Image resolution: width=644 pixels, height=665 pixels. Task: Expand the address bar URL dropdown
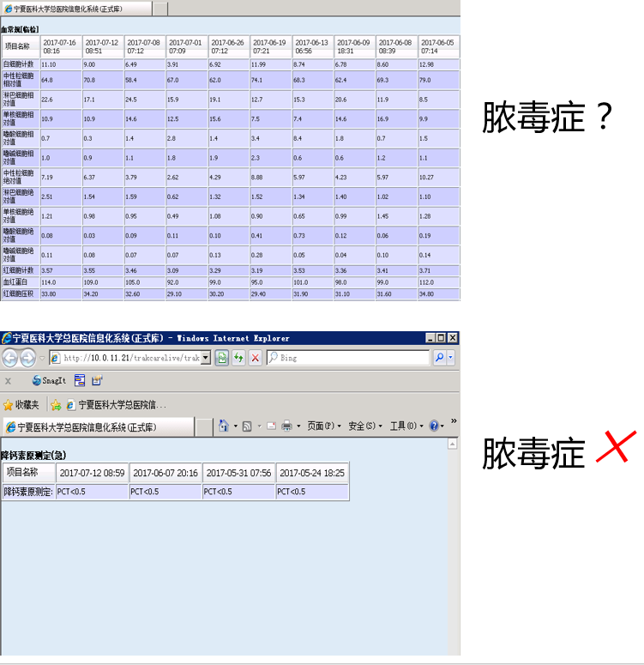[x=206, y=358]
